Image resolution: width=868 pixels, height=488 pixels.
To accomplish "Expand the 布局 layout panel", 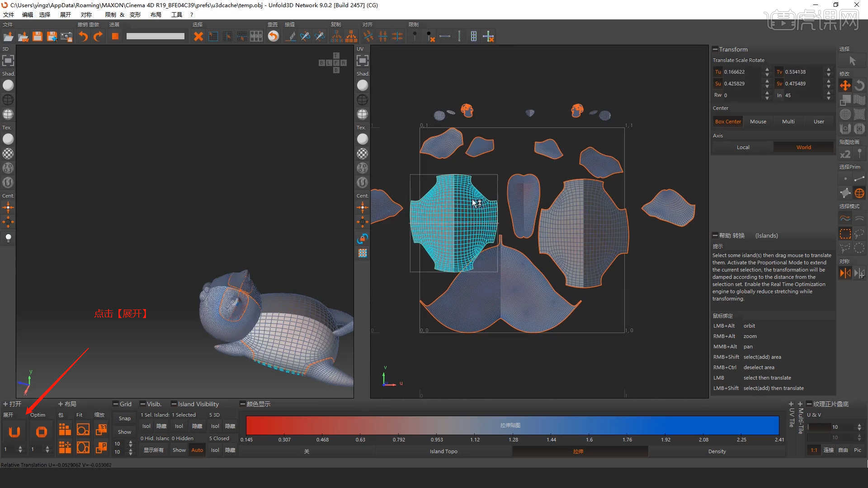I will click(61, 404).
